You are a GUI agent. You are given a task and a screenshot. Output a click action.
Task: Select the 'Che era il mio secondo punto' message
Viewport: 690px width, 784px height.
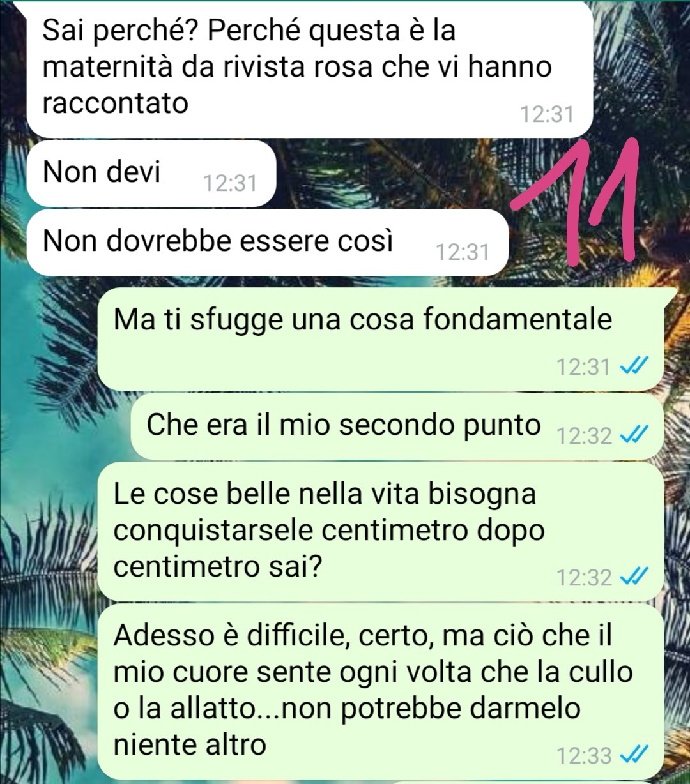(x=397, y=426)
